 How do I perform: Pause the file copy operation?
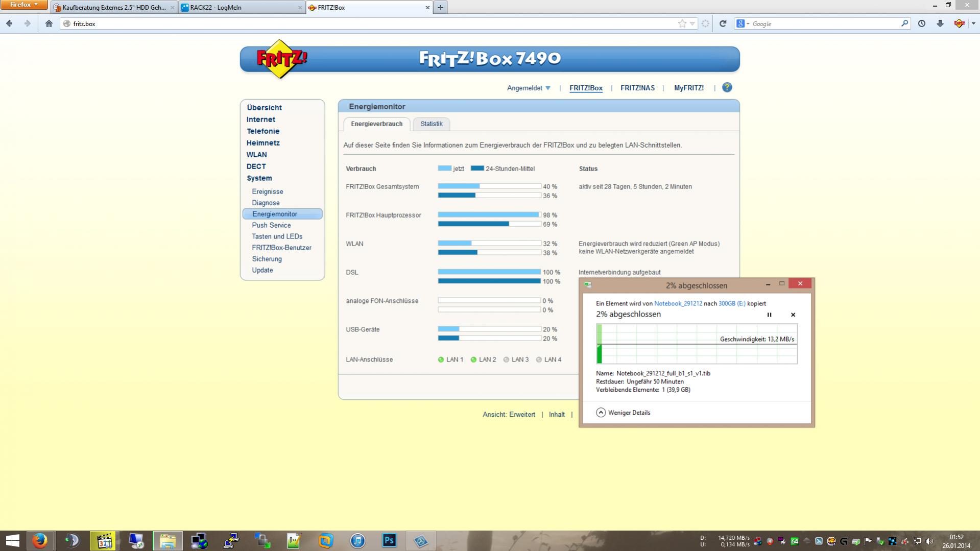click(x=769, y=315)
